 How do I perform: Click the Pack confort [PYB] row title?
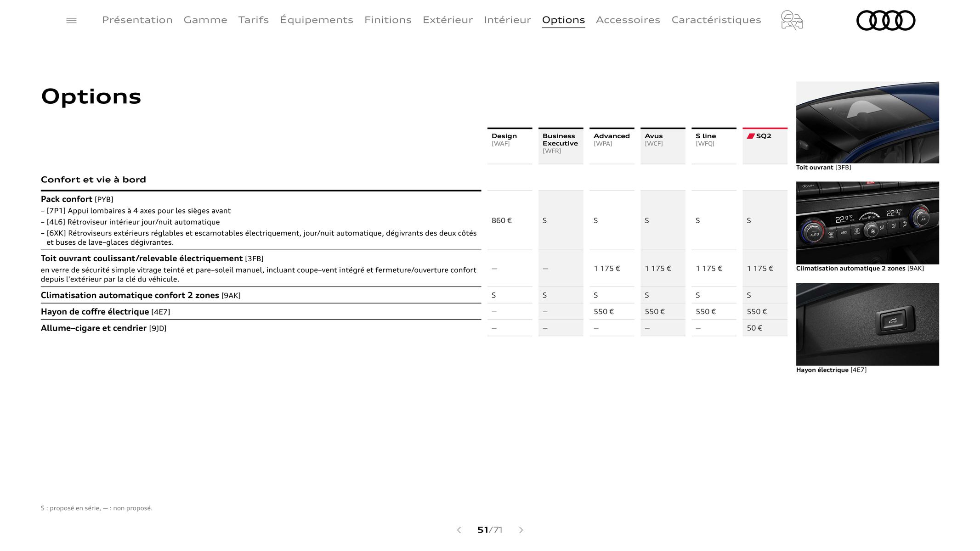pos(77,199)
